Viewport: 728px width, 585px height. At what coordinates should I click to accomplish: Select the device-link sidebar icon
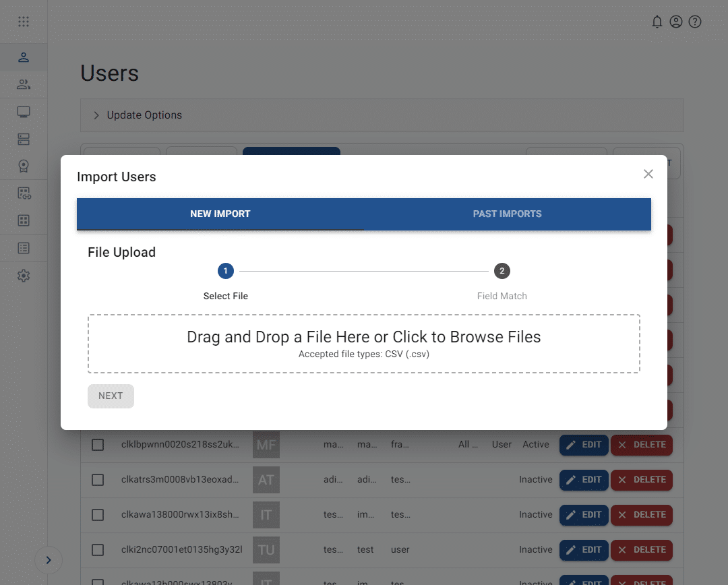(x=24, y=193)
